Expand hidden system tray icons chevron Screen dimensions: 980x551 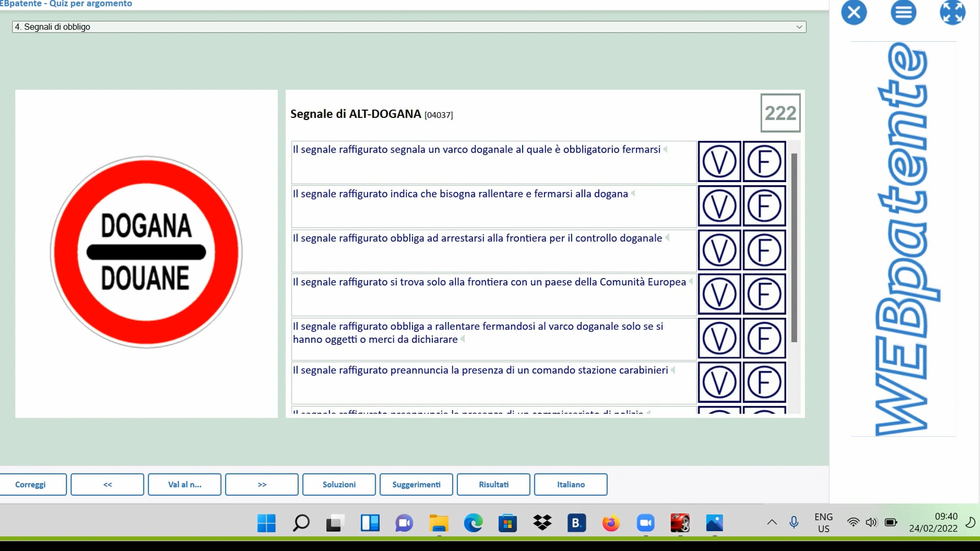click(x=772, y=522)
